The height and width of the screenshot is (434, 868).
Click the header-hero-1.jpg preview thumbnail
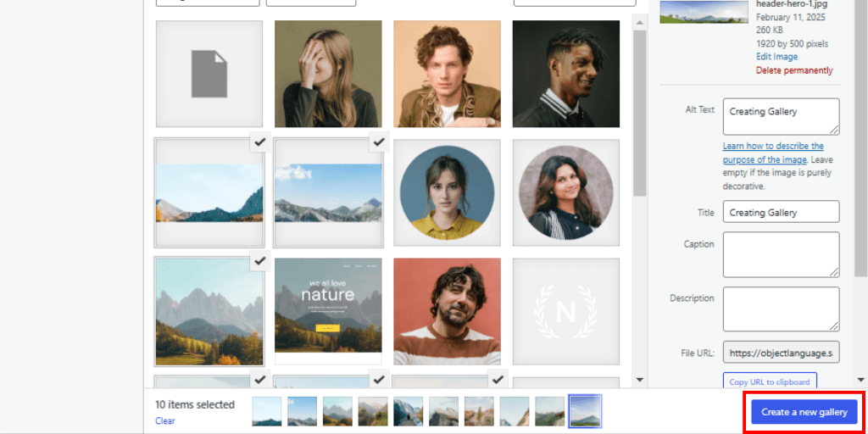(704, 12)
